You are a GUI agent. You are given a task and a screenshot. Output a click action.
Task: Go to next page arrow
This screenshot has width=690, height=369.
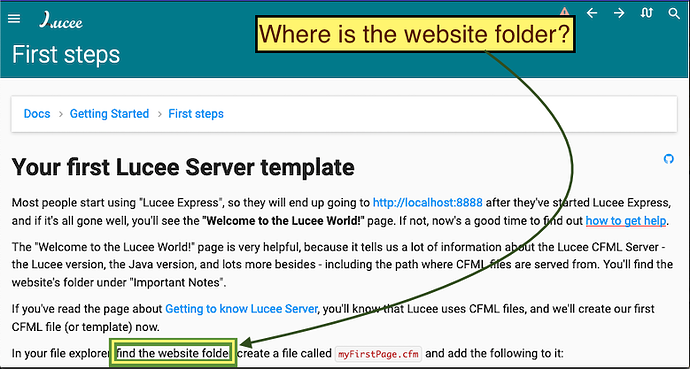[x=619, y=13]
